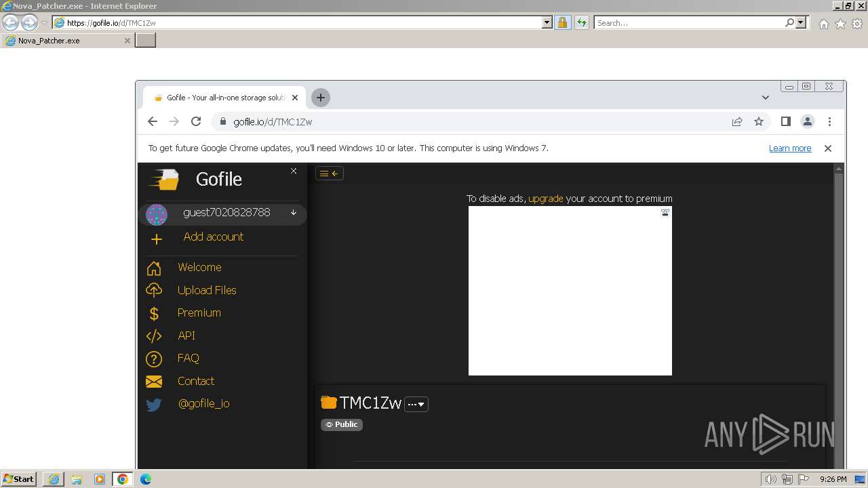Click the upgrade link
Screen dimensions: 868x488
click(x=545, y=199)
